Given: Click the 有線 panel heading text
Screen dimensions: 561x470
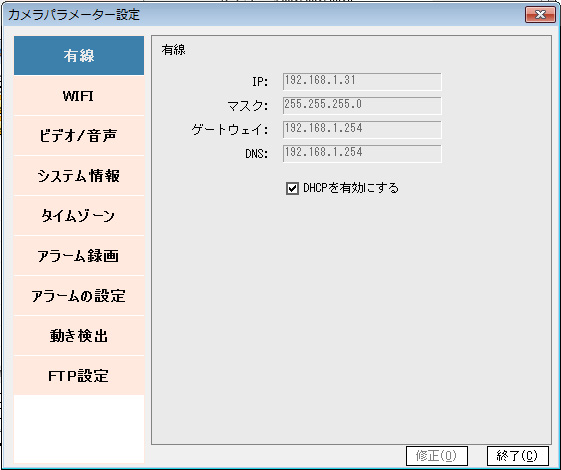Looking at the screenshot, I should [174, 50].
